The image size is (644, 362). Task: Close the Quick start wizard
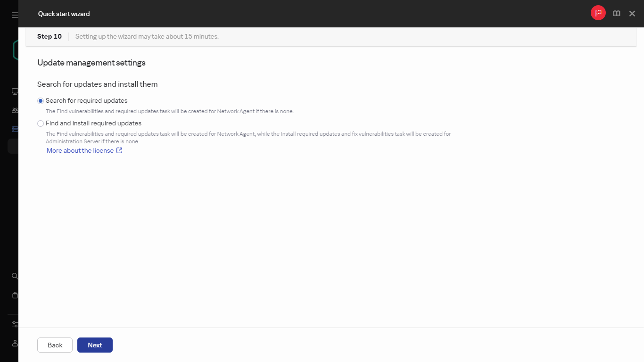pyautogui.click(x=632, y=13)
